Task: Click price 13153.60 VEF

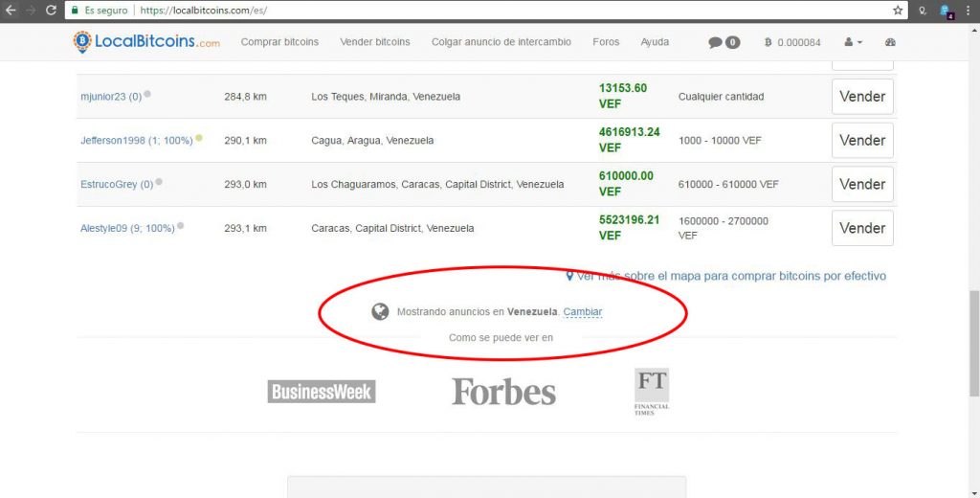Action: pos(622,96)
